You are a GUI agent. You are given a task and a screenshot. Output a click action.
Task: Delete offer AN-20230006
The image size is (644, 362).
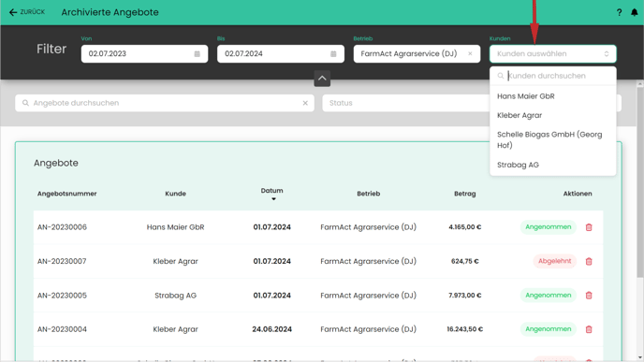pos(589,227)
